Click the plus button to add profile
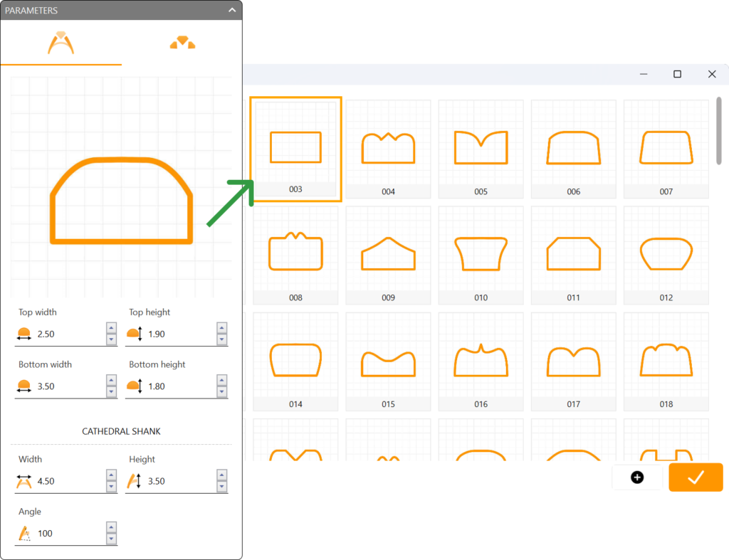This screenshot has width=729, height=560. point(637,477)
